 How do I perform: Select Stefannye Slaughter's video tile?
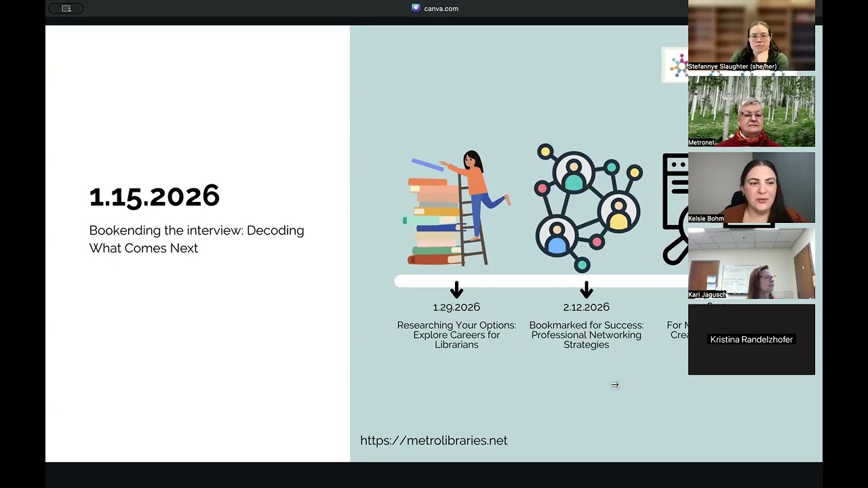(x=751, y=35)
